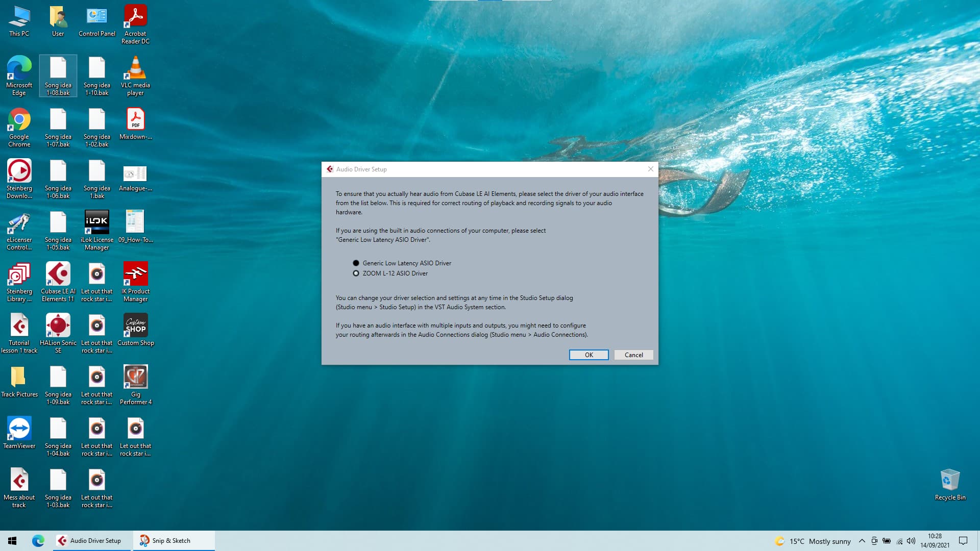980x551 pixels.
Task: Expand hidden system tray icons chevron
Action: point(862,541)
